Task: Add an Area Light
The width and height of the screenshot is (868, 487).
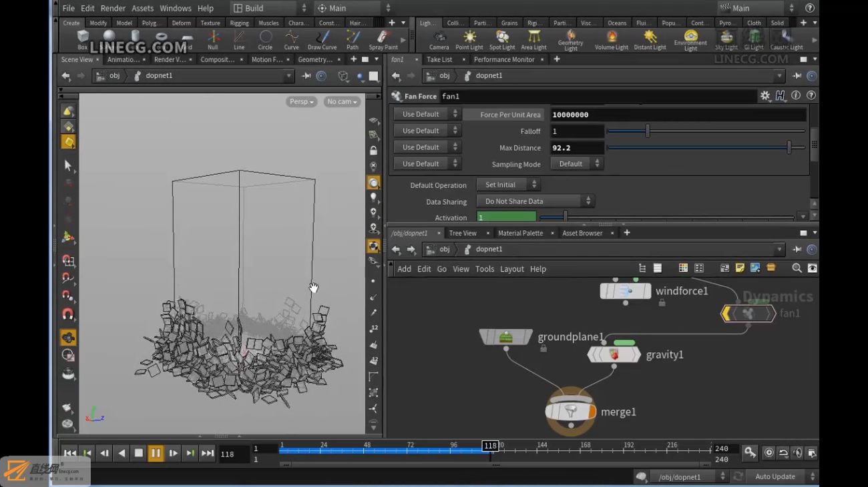Action: pyautogui.click(x=533, y=39)
